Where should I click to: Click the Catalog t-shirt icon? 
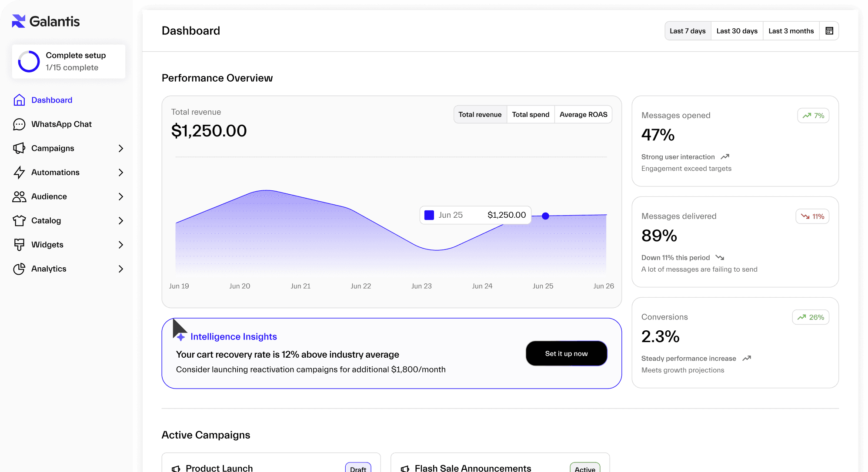click(x=19, y=221)
